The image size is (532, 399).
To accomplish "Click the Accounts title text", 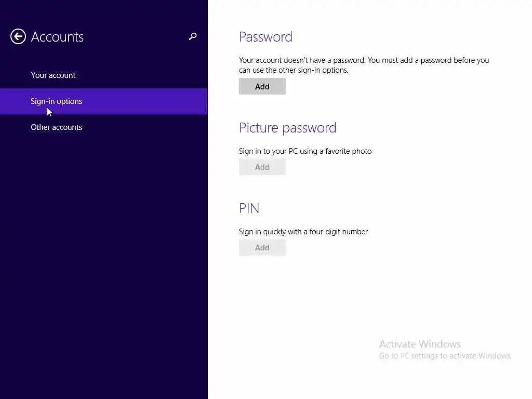I will 57,37.
